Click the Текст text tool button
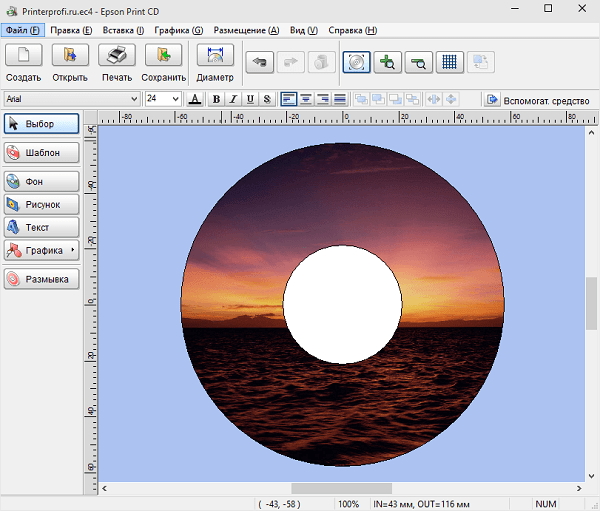Screen dimensions: 600x511 [x=41, y=227]
